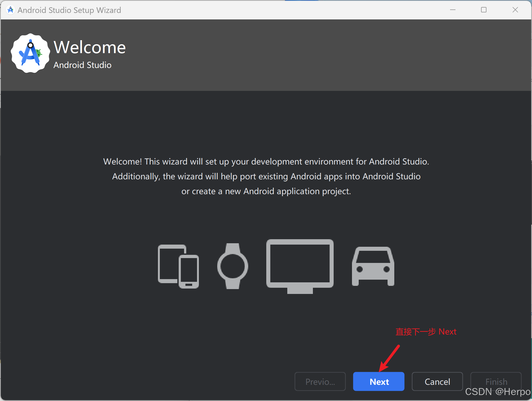Click the Next button

[x=379, y=382]
